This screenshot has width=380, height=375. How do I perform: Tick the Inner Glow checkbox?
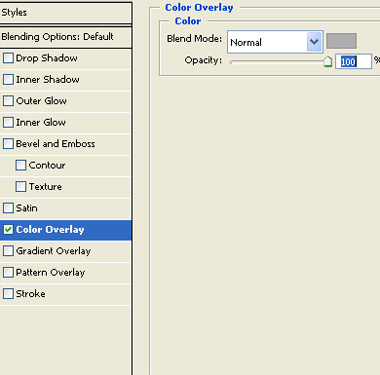click(8, 122)
